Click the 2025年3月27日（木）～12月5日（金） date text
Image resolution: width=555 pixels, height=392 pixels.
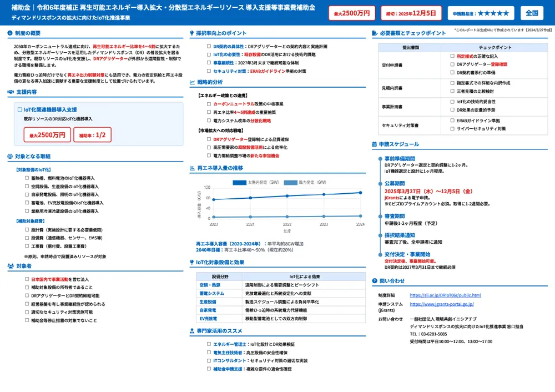428,192
